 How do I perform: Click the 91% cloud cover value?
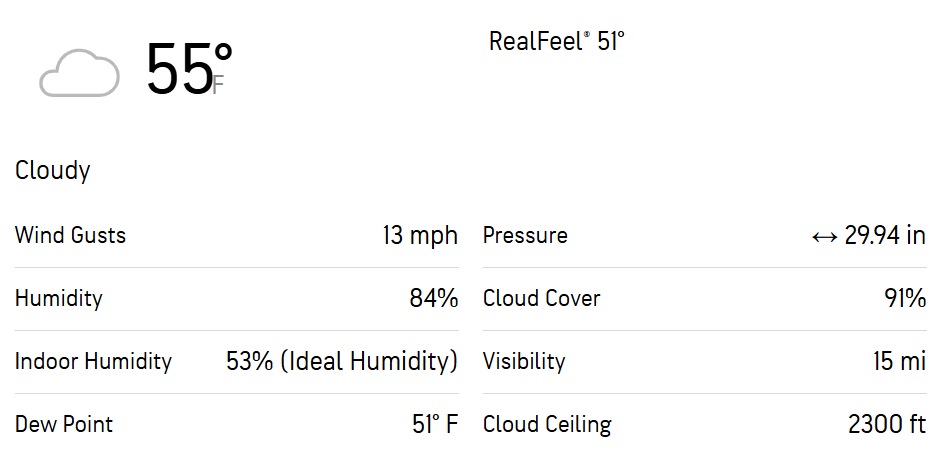pyautogui.click(x=905, y=298)
